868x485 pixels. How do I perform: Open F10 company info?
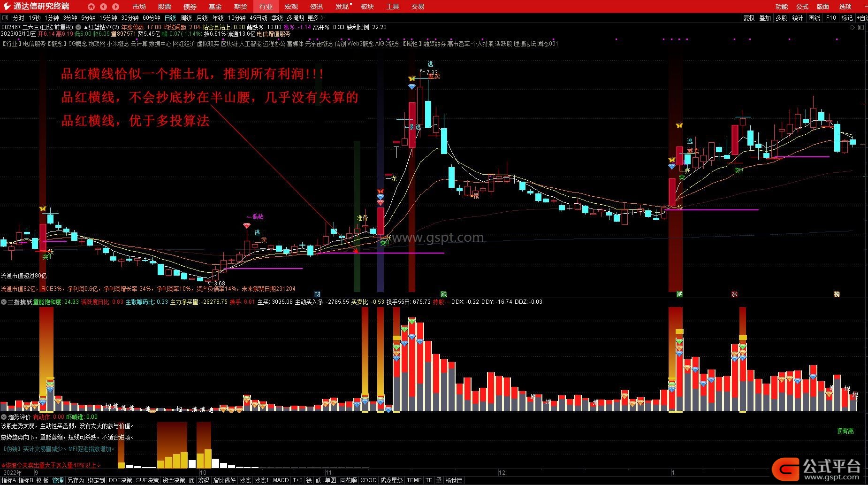[831, 18]
